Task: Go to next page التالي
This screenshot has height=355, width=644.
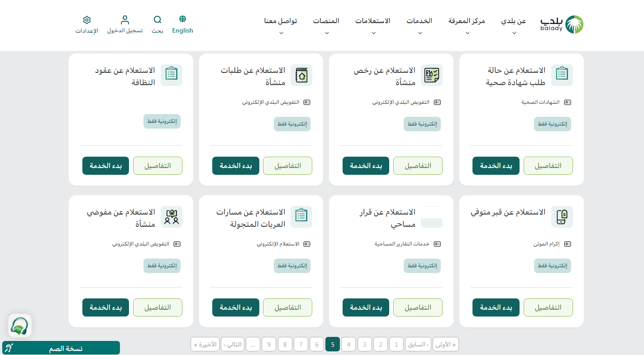Action: coord(233,345)
